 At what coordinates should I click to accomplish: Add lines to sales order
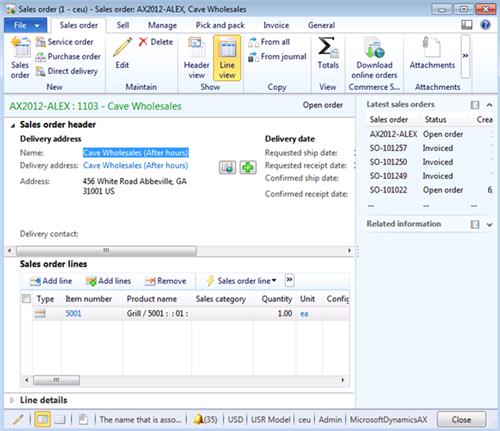[x=108, y=281]
